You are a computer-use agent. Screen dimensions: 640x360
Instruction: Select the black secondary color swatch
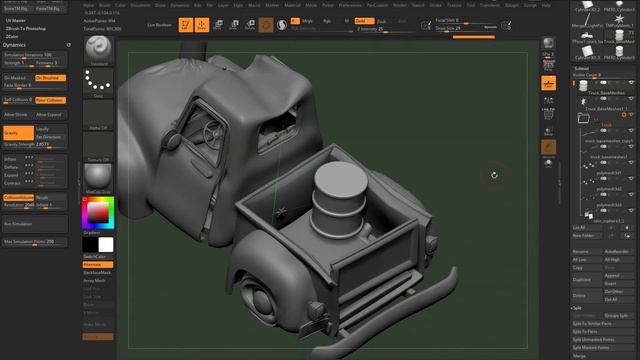pyautogui.click(x=90, y=244)
